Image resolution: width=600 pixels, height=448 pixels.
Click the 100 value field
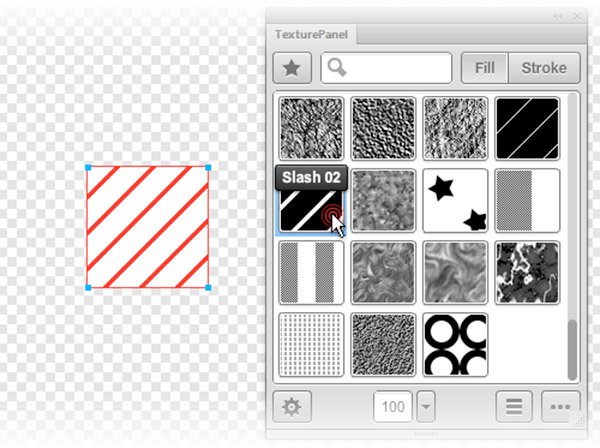(393, 406)
